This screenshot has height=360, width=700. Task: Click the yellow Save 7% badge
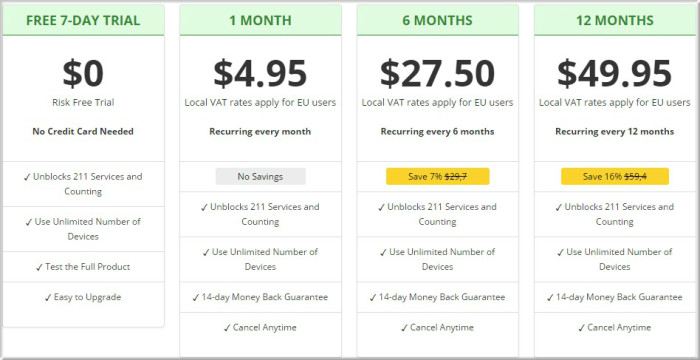tap(438, 176)
